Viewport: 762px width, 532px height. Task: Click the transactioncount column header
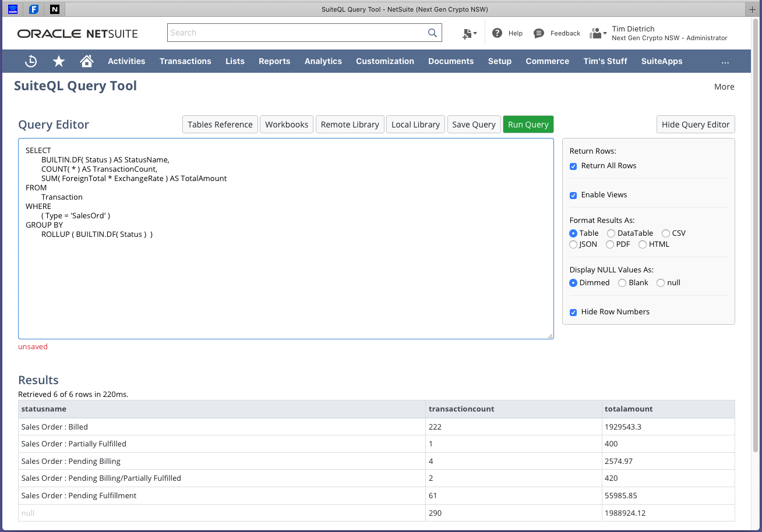(514, 409)
